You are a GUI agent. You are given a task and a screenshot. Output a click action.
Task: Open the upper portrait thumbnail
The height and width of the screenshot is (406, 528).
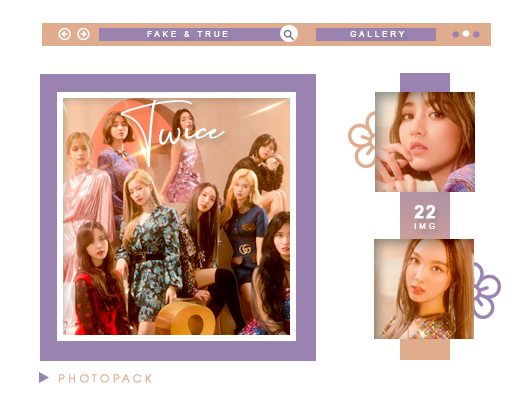coord(425,142)
